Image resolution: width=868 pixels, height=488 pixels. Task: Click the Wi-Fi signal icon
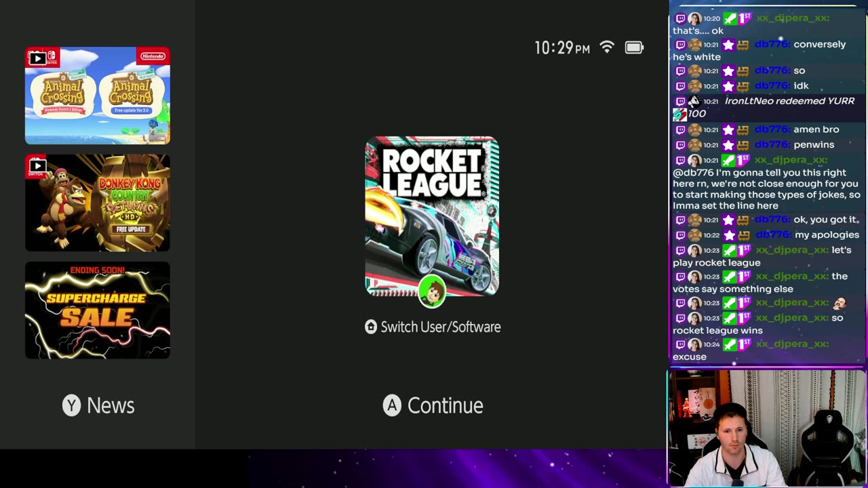[607, 47]
